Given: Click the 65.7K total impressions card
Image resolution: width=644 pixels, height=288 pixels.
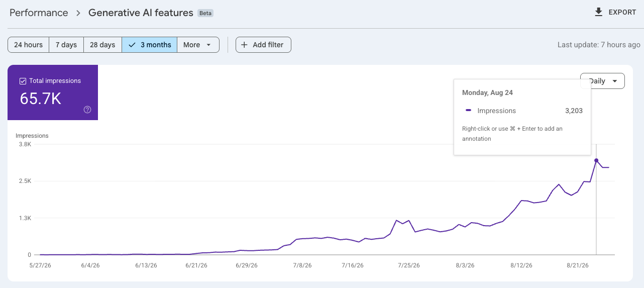Looking at the screenshot, I should pyautogui.click(x=53, y=92).
